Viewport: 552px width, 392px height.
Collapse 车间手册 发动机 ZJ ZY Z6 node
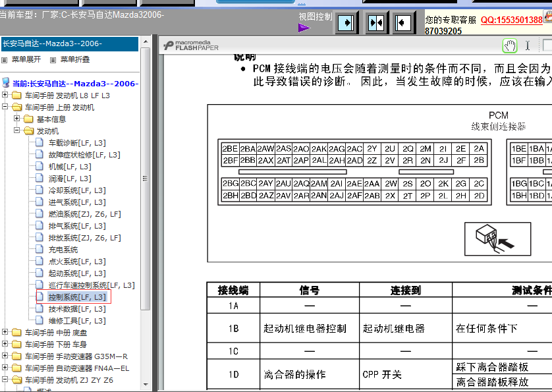click(x=5, y=379)
